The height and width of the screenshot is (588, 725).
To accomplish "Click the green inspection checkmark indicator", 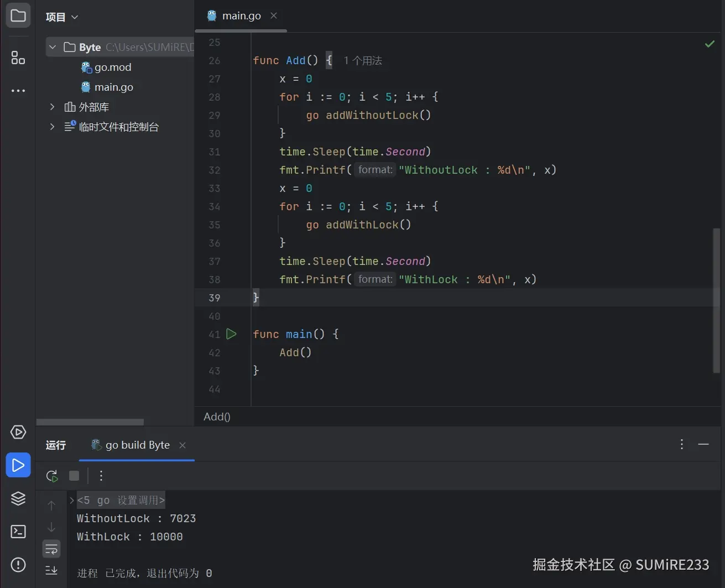I will 710,44.
